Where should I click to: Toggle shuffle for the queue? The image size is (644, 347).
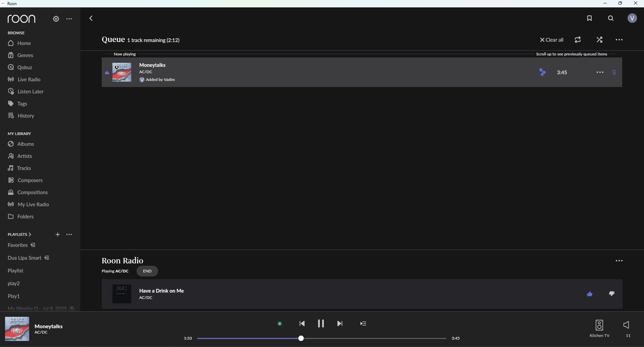(x=599, y=40)
